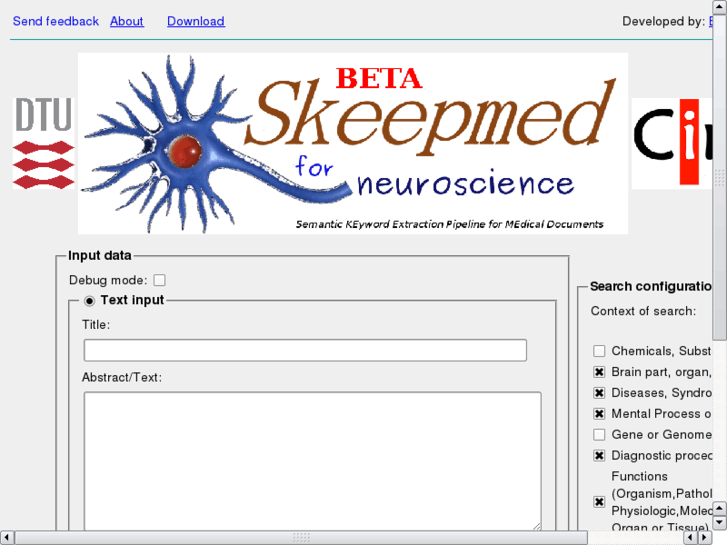The width and height of the screenshot is (727, 545).
Task: Click the Send feedback link
Action: (56, 21)
